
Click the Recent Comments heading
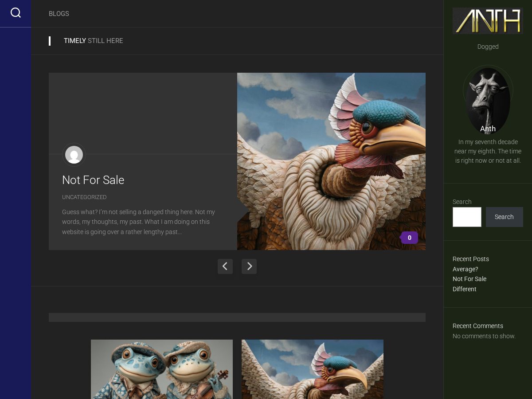478,326
